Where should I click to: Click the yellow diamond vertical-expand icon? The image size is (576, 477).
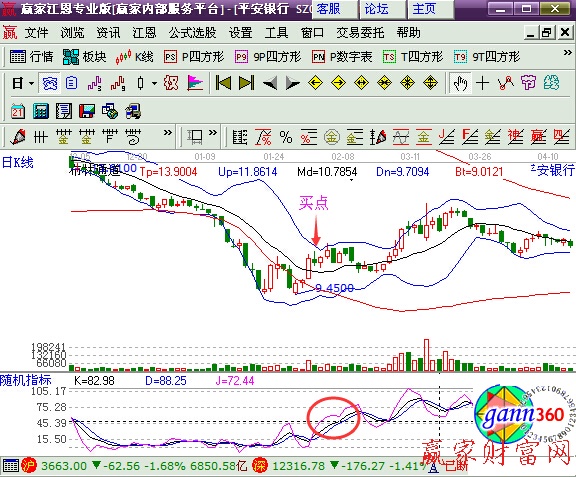(x=430, y=83)
